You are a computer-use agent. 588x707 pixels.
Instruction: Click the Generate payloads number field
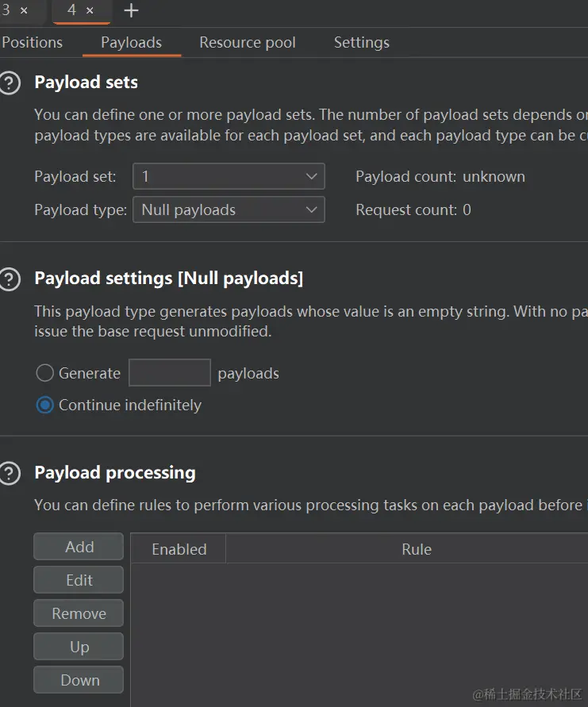coord(170,373)
